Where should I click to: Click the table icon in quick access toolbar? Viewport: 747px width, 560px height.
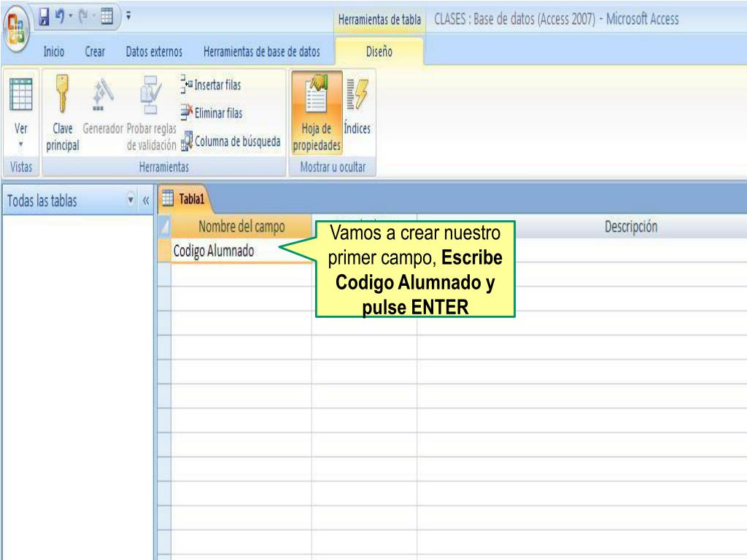click(107, 17)
